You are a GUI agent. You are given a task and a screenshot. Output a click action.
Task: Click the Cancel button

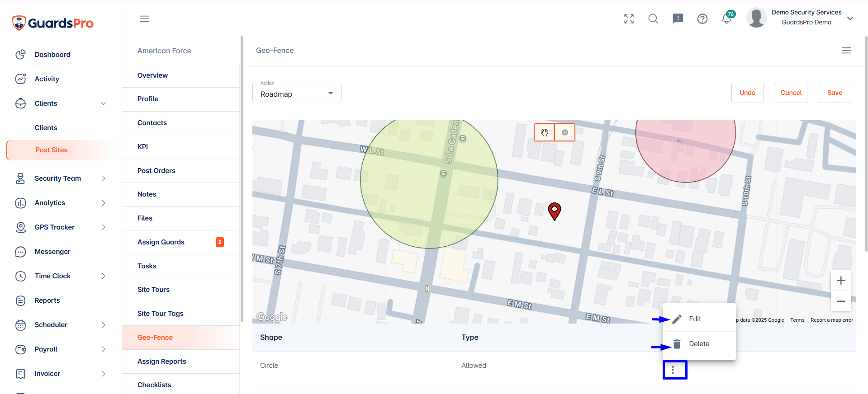point(791,93)
